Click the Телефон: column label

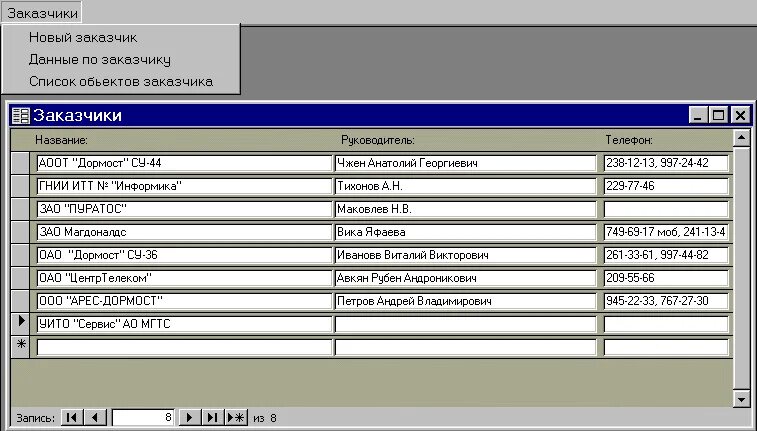pyautogui.click(x=629, y=140)
